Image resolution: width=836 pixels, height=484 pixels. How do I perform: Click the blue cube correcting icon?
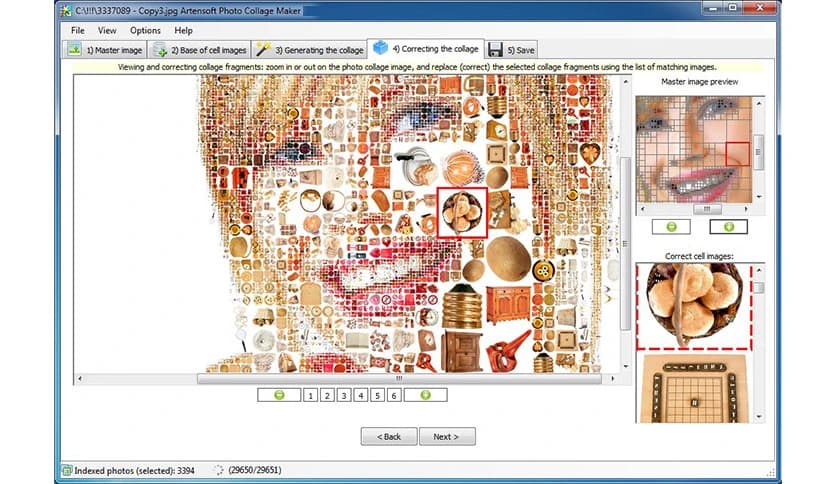click(x=380, y=48)
